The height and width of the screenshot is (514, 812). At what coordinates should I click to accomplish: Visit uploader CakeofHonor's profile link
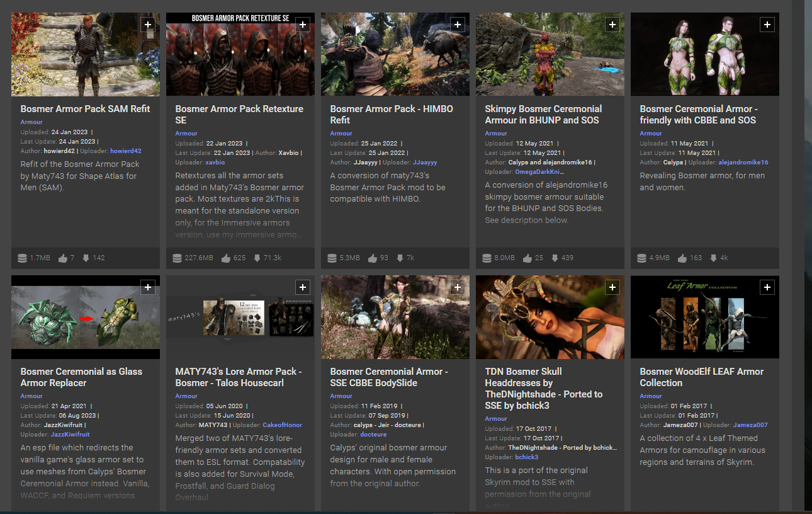[x=283, y=425]
